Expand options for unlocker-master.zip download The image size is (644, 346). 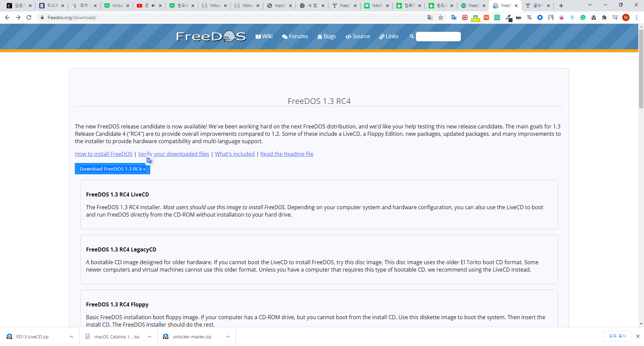(x=228, y=337)
